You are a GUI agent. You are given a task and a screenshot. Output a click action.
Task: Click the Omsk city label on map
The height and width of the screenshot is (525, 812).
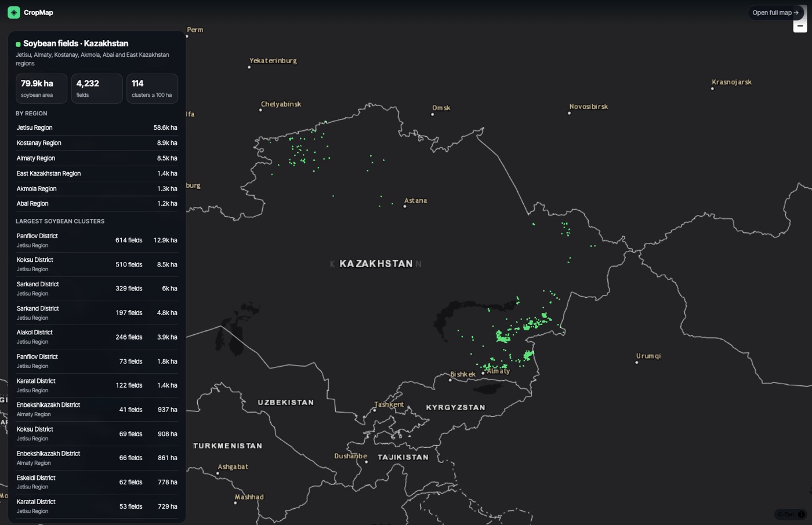click(441, 108)
